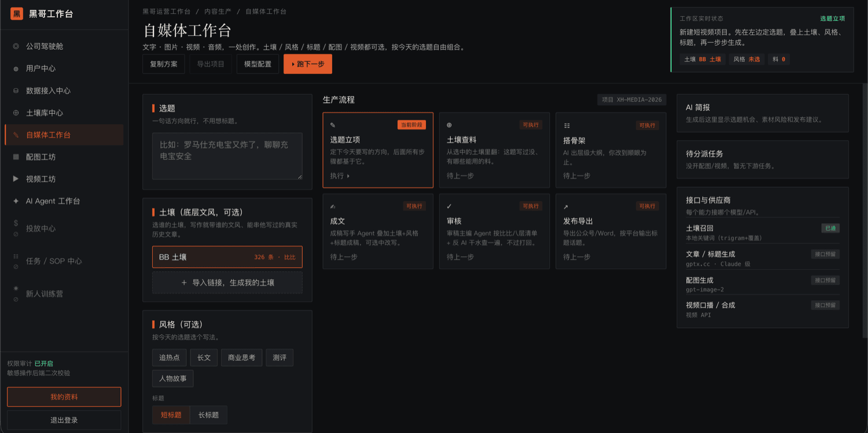Image resolution: width=868 pixels, height=433 pixels.
Task: Click the arrow icon on 发布导出 card
Action: [566, 206]
